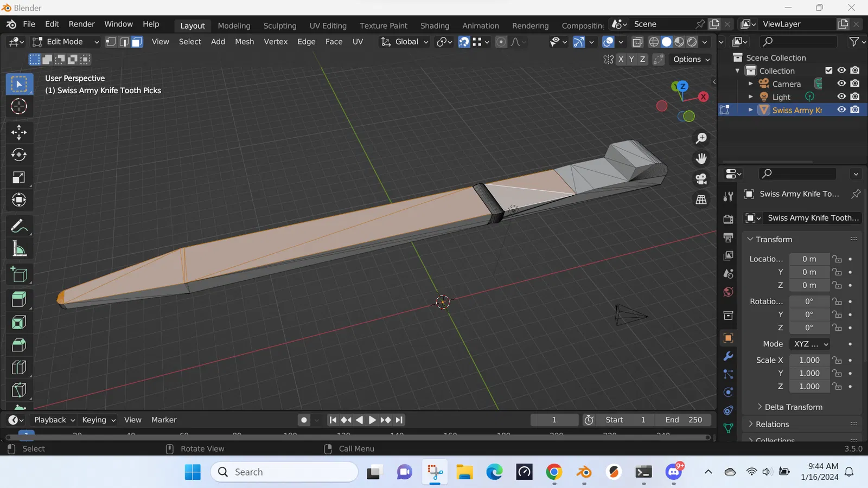Uncheck the Collection exclude checkbox
Image resolution: width=868 pixels, height=488 pixels.
[828, 70]
